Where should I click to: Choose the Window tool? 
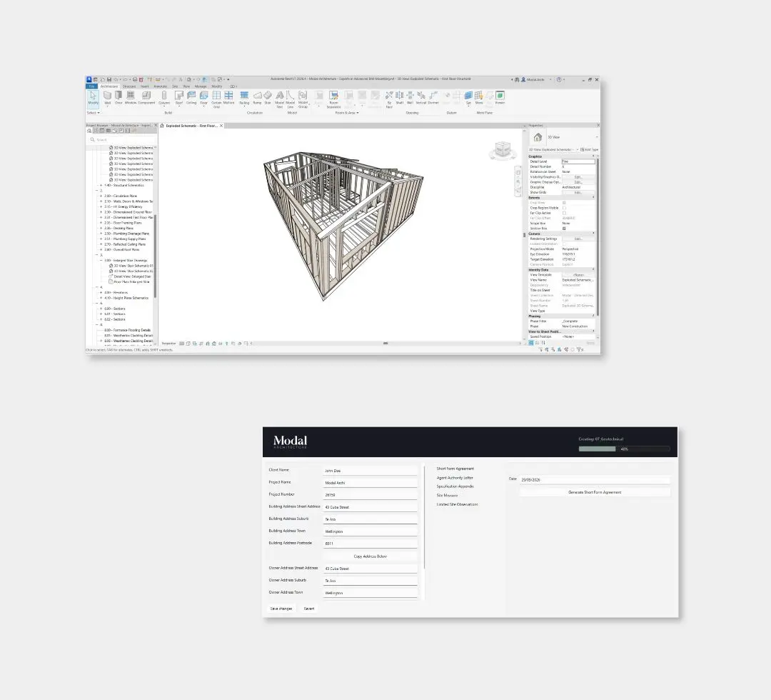[131, 97]
